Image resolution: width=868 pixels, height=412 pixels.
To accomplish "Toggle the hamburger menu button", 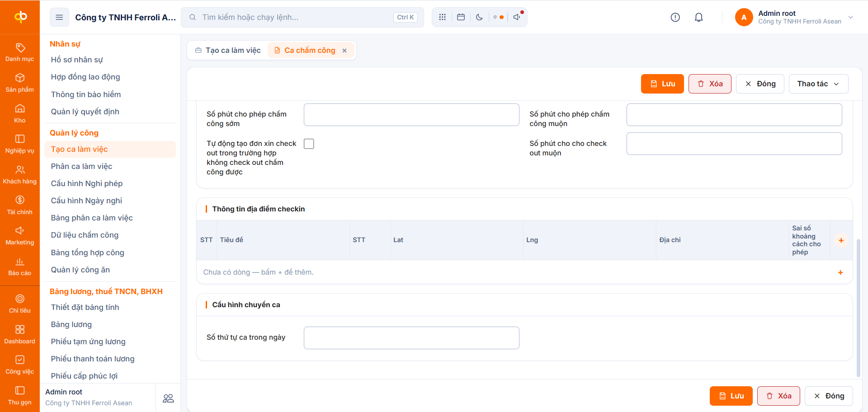I will click(59, 17).
